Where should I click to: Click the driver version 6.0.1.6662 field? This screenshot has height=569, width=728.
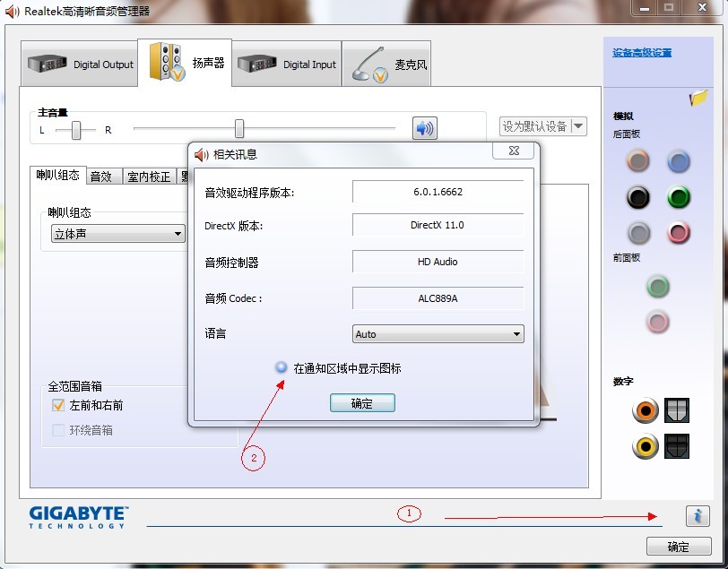tap(438, 192)
